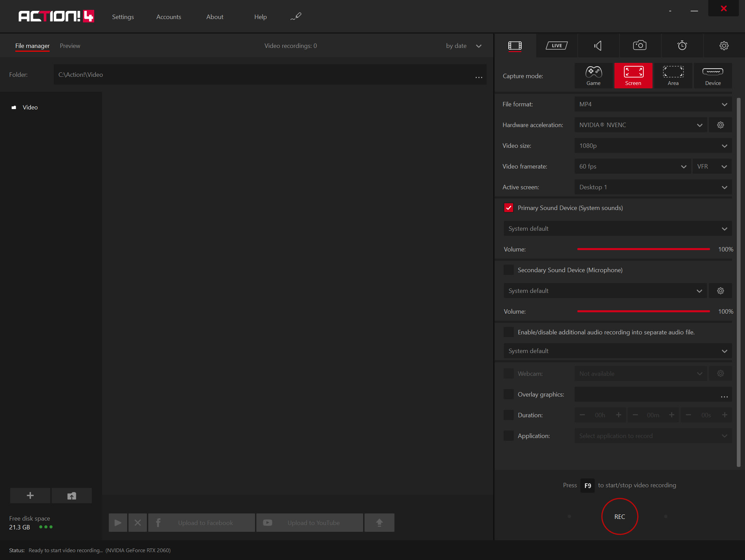The image size is (745, 560).
Task: Click the Action! 4 logo
Action: 56,16
